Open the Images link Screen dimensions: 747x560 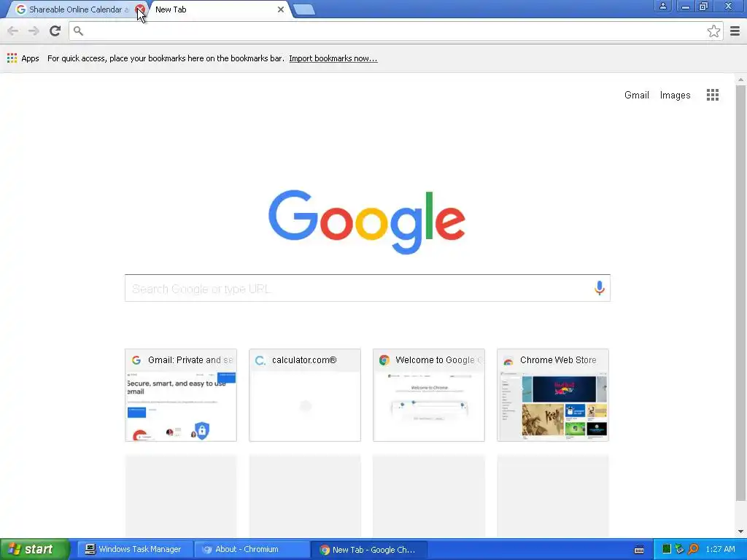(x=675, y=96)
